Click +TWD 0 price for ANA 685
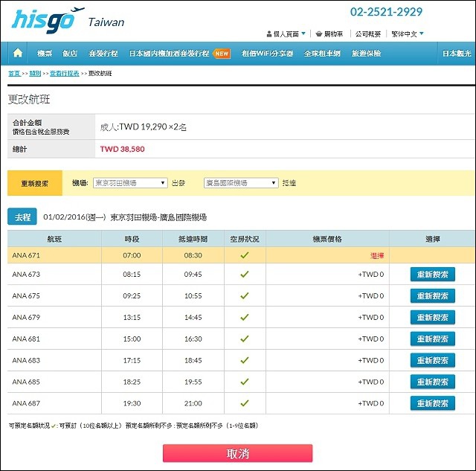The height and width of the screenshot is (471, 476). coord(371,382)
